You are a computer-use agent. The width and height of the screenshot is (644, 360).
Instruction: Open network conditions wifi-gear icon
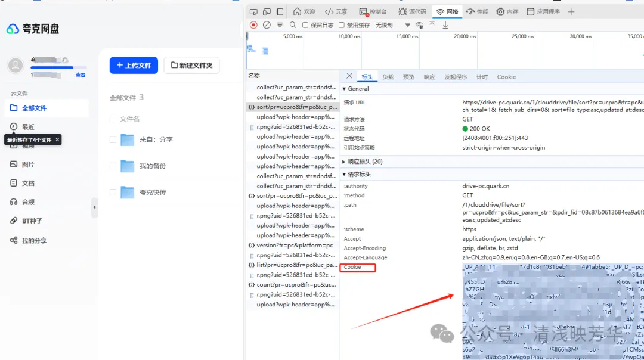(x=419, y=25)
